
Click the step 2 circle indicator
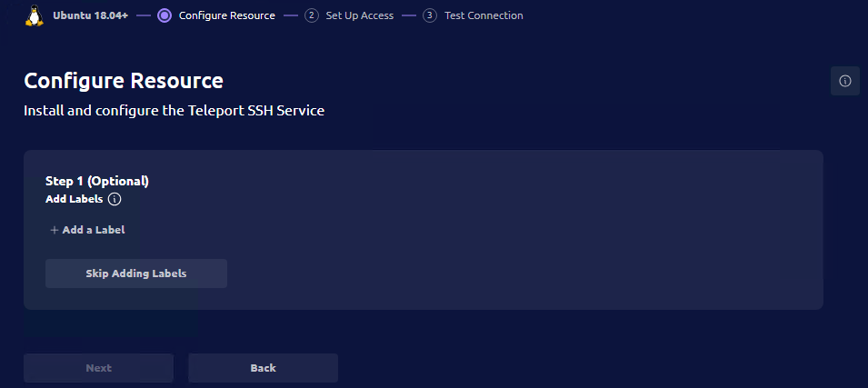pos(312,15)
